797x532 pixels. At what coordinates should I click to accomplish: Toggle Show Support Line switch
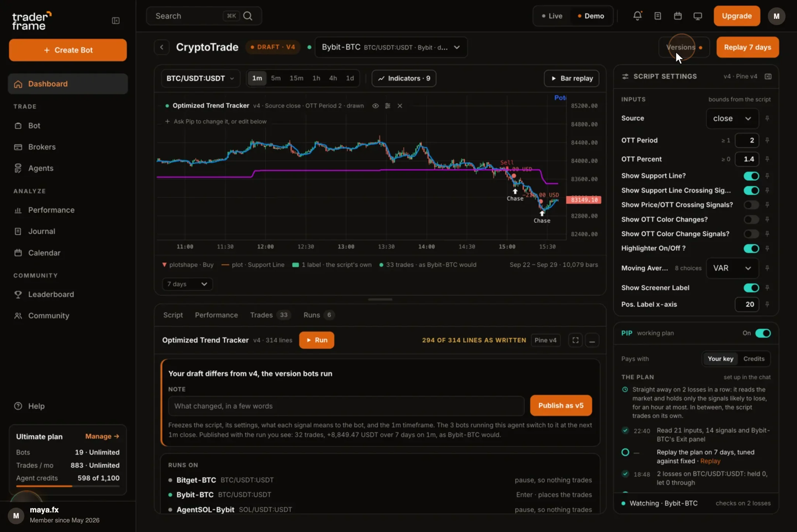(751, 176)
